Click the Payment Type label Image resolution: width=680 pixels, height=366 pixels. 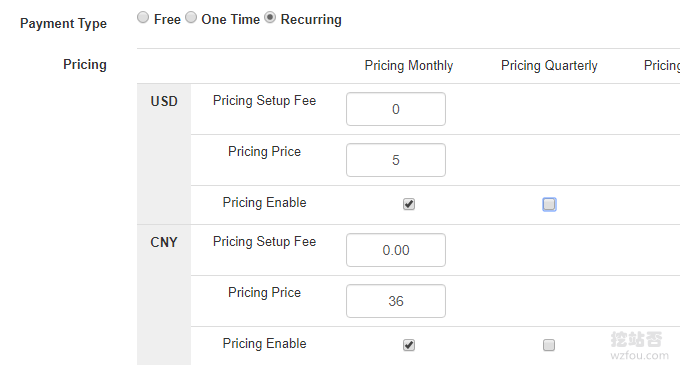63,23
